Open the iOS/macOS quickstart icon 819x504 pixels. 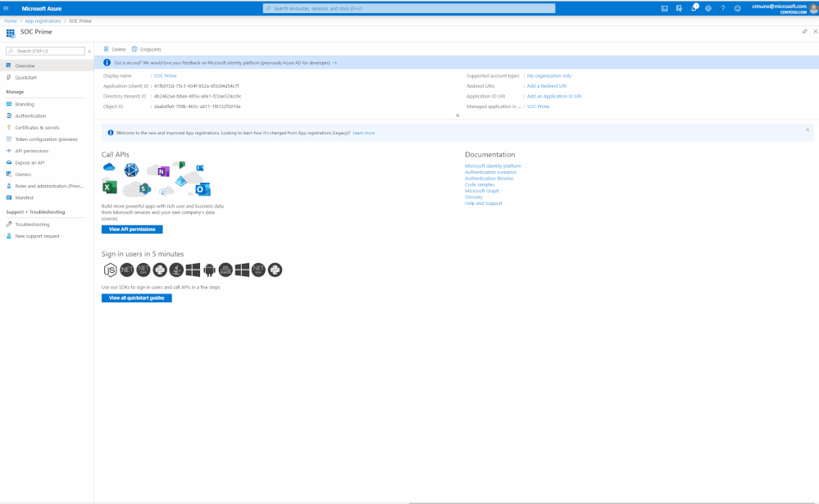click(x=225, y=270)
